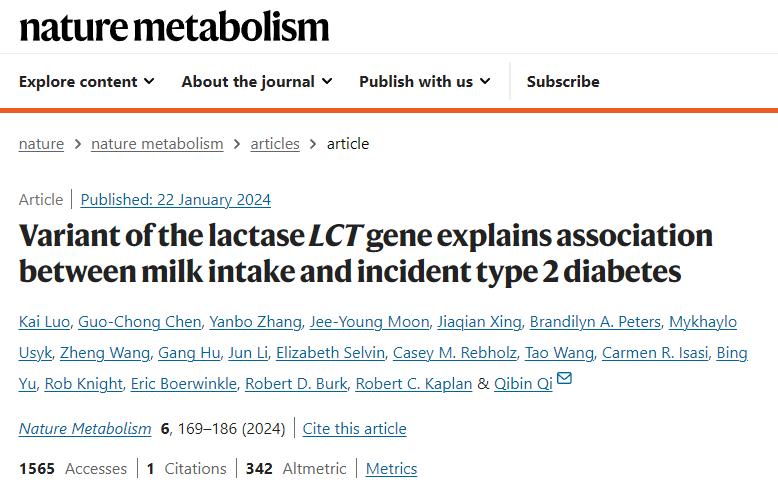Click the Published: 22 January 2024 link
The height and width of the screenshot is (493, 778).
175,200
